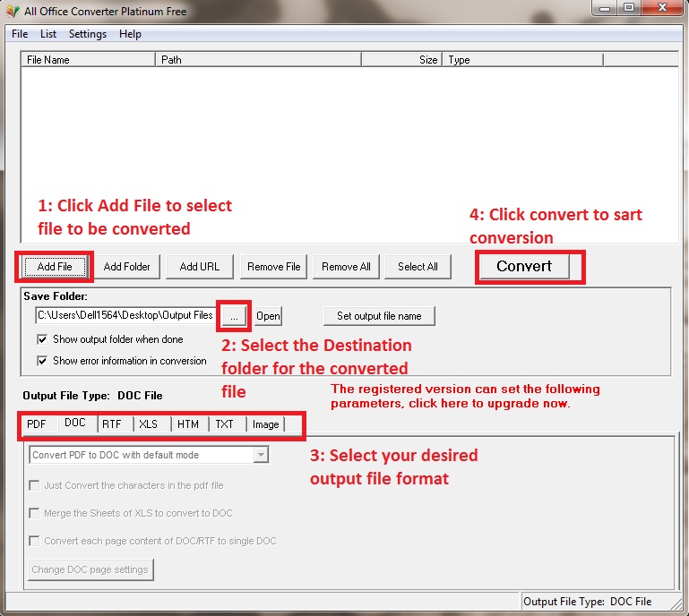689x616 pixels.
Task: Check Convert each page content to single DOC
Action: pos(153,541)
